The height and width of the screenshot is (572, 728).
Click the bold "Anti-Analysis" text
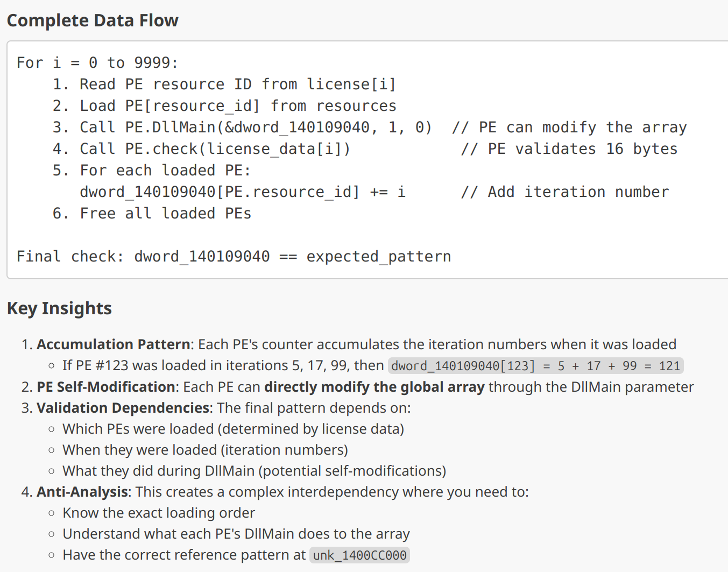point(82,492)
